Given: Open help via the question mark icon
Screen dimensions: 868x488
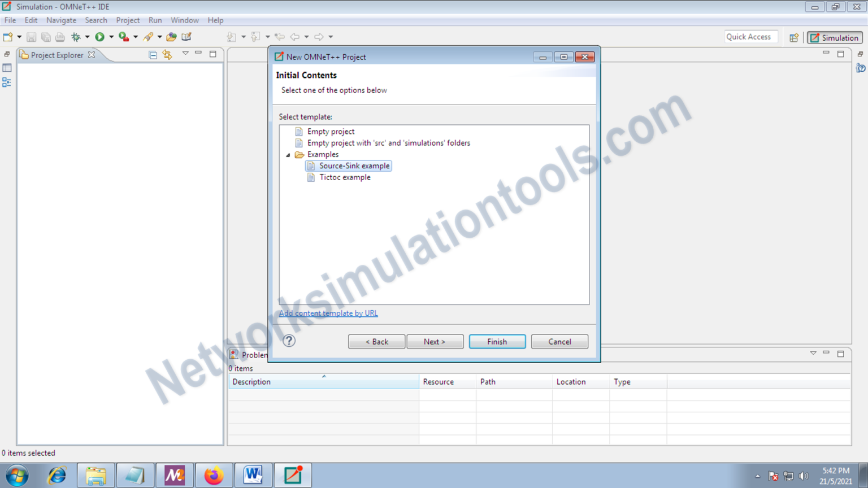Looking at the screenshot, I should [x=289, y=341].
